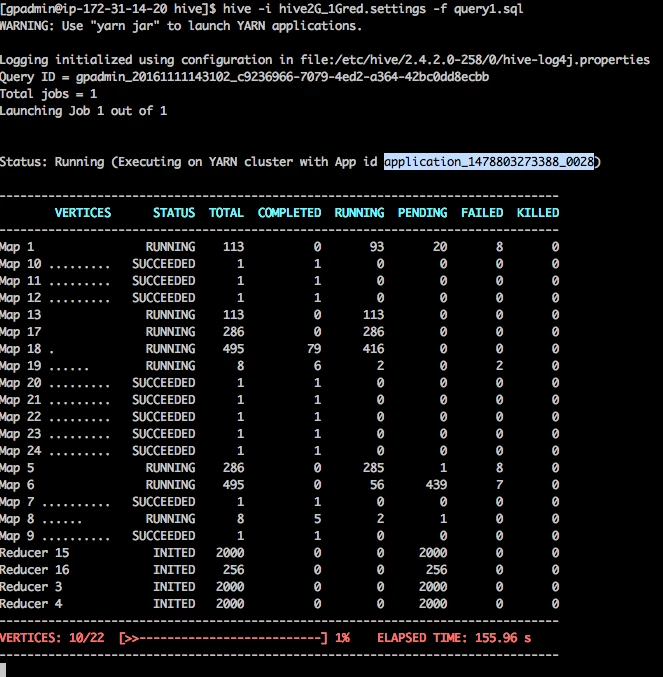Image resolution: width=663 pixels, height=677 pixels.
Task: Click the COMPLETED column header
Action: [289, 213]
